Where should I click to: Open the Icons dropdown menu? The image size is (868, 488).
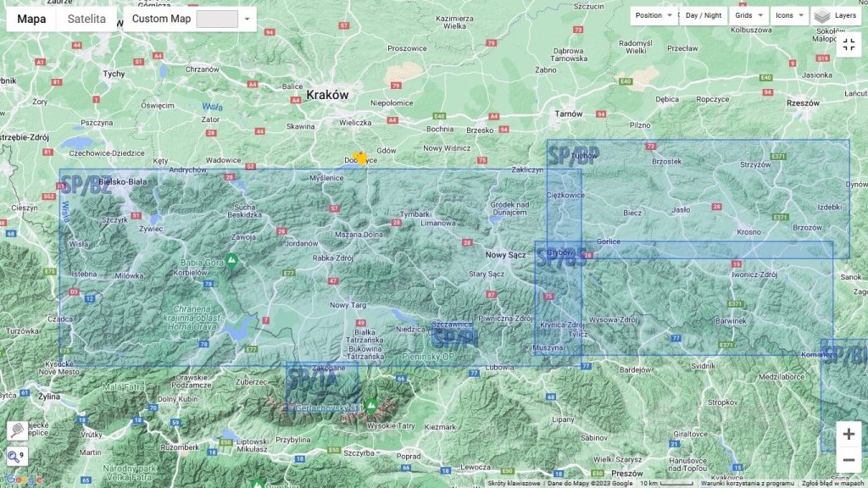(789, 15)
